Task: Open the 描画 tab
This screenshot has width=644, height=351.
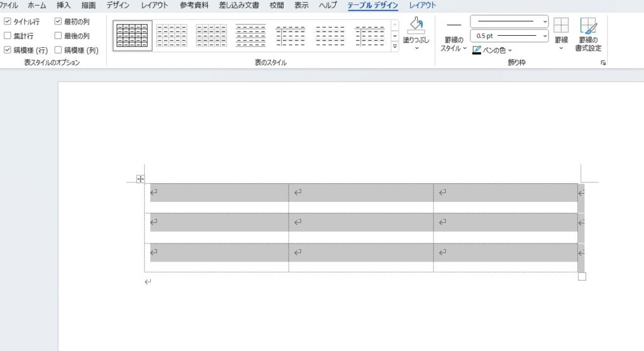Action: [x=88, y=5]
